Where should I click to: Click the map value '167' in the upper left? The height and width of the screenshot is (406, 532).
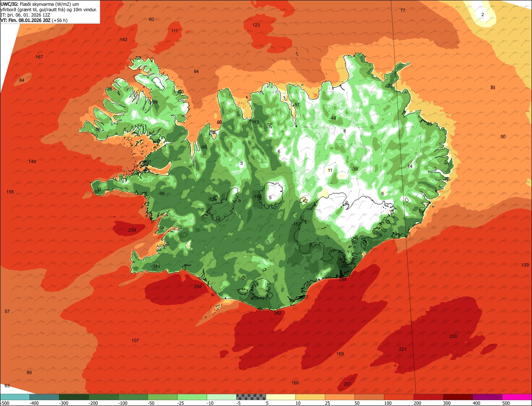click(39, 57)
